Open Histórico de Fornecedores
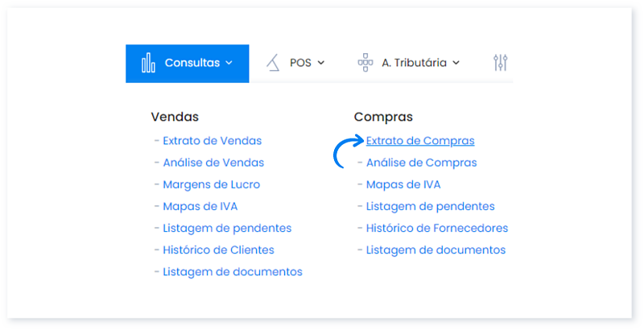Image resolution: width=644 pixels, height=330 pixels. click(436, 228)
